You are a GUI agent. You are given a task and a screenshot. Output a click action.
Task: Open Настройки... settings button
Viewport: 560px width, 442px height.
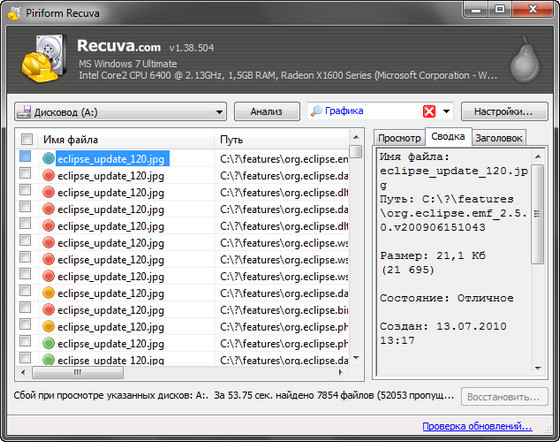click(x=504, y=112)
